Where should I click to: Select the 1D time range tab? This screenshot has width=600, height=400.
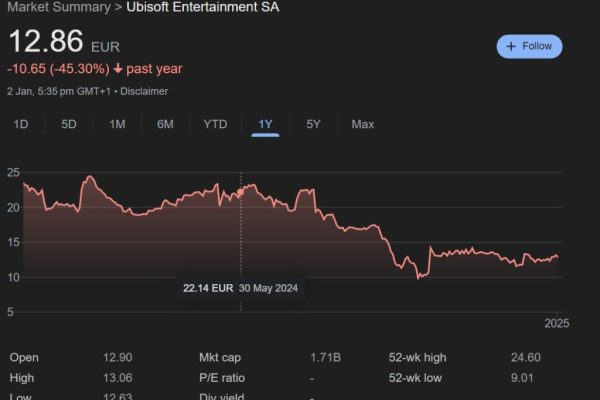point(21,124)
